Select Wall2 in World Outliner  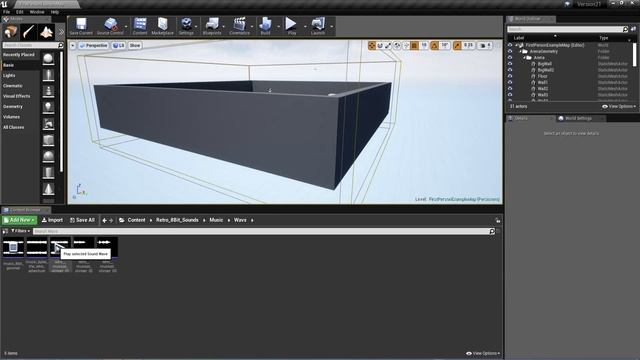(x=543, y=88)
